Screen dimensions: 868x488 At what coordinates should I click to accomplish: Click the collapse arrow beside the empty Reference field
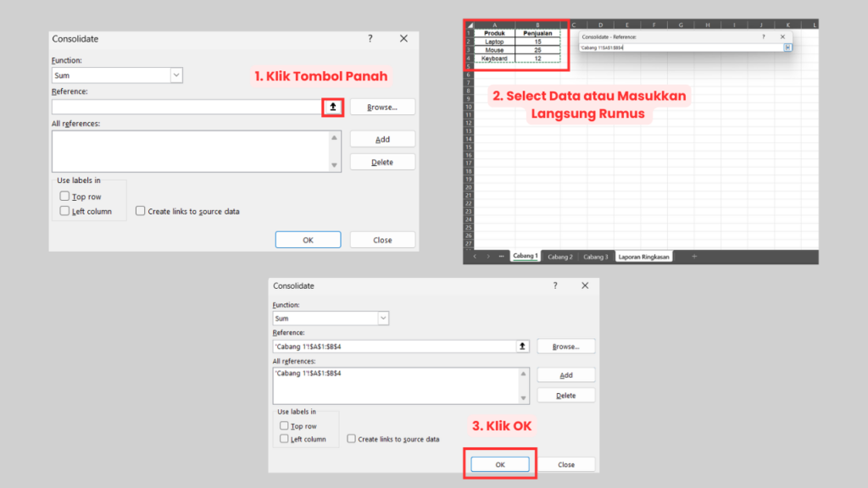coord(333,107)
